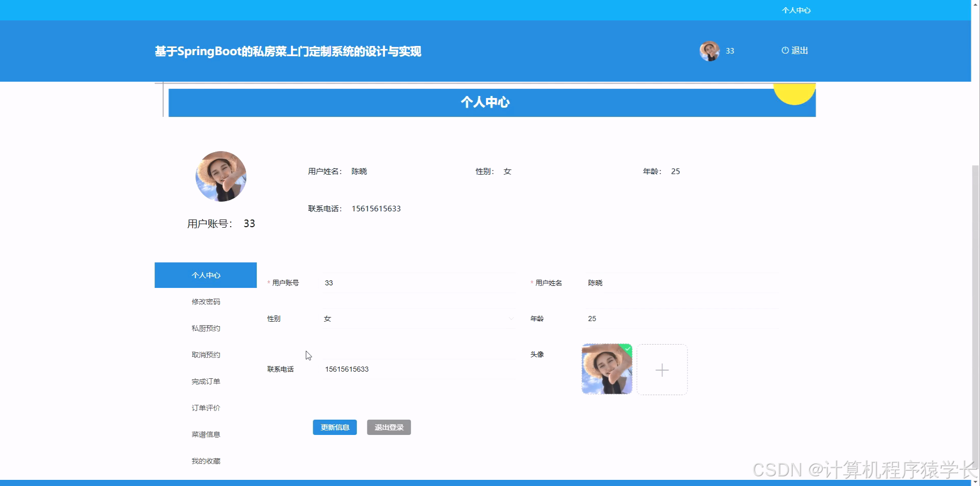Click the uploaded avatar thumbnail under 头像
This screenshot has width=980, height=486.
click(606, 369)
